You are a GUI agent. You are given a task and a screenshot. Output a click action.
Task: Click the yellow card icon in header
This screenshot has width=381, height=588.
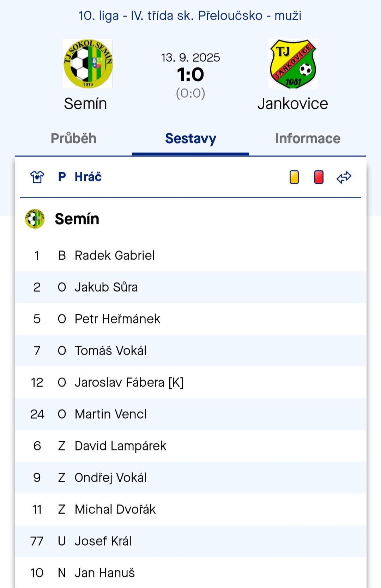coord(293,177)
